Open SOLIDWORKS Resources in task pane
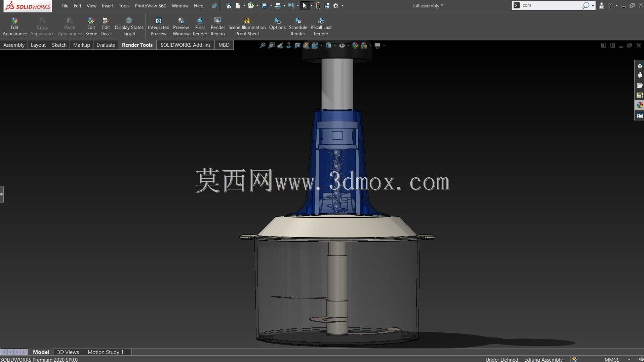The width and height of the screenshot is (644, 362). pyautogui.click(x=640, y=65)
